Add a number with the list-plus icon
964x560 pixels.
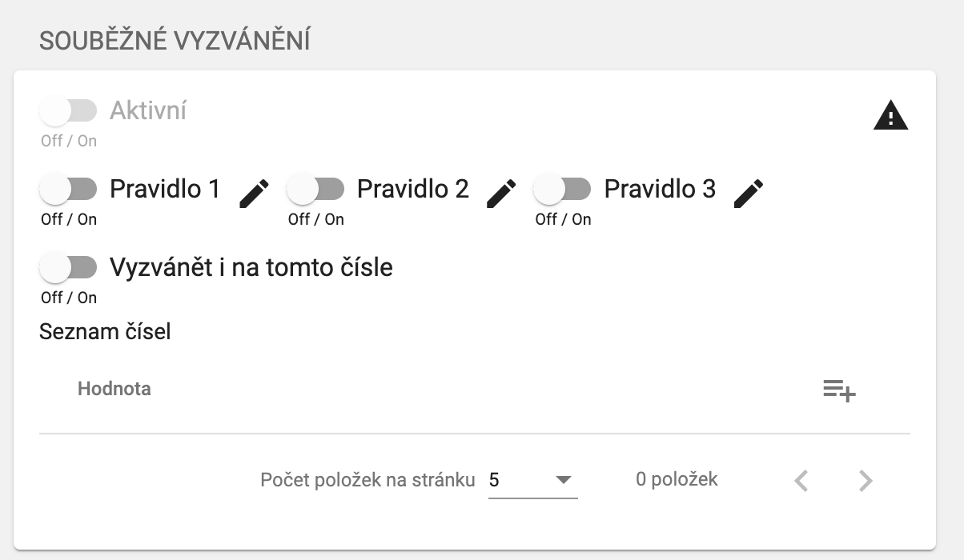(839, 390)
